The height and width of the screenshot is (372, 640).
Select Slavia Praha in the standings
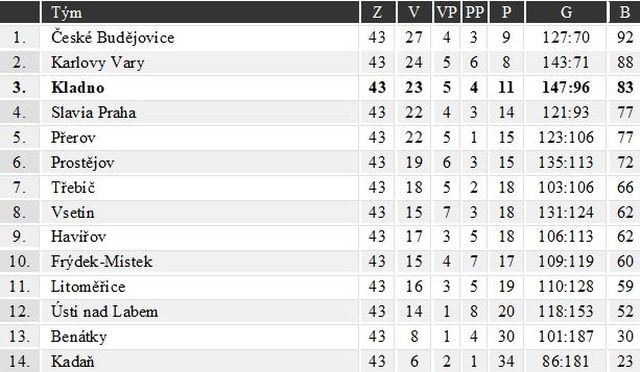pos(93,112)
